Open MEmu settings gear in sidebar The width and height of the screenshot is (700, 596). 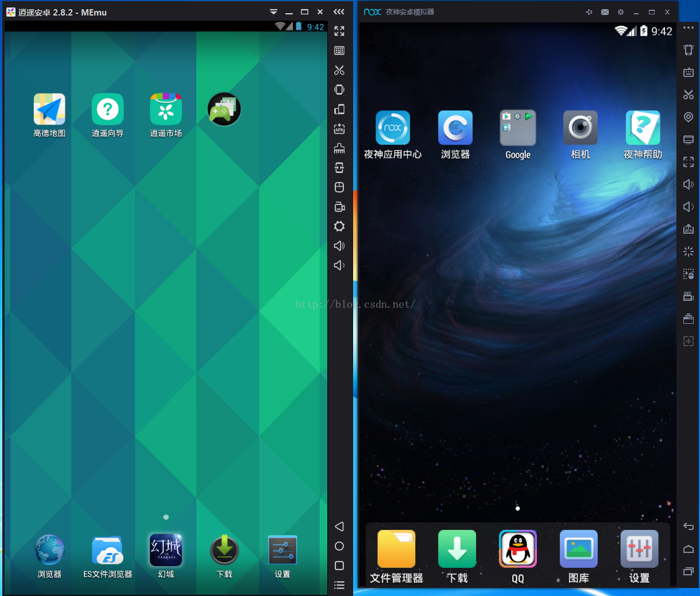click(339, 226)
